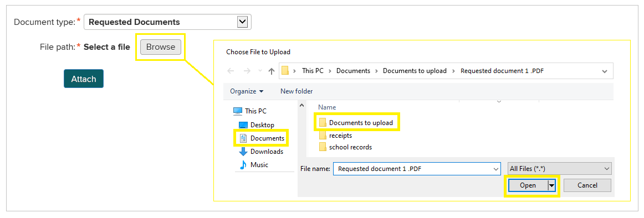Click the This PC monitor icon

238,111
